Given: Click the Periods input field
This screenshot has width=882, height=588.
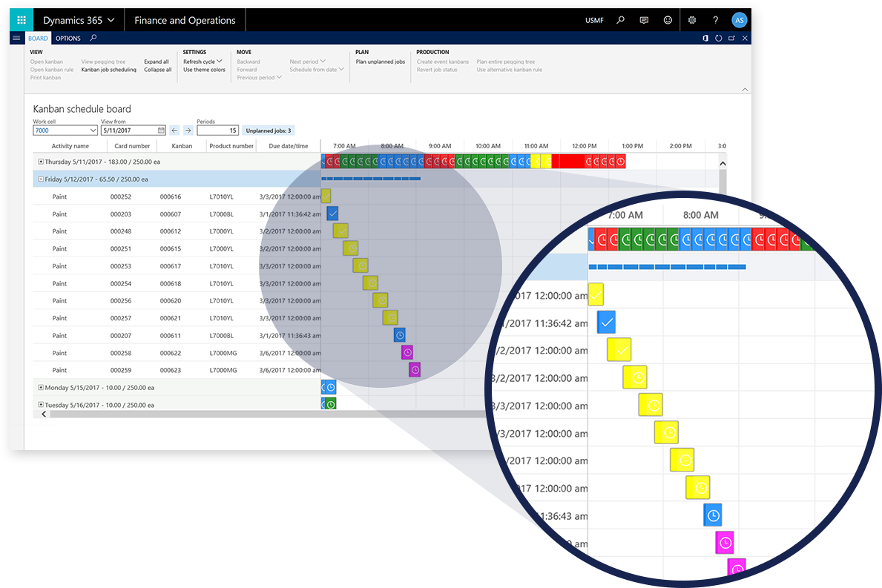Looking at the screenshot, I should coord(217,131).
